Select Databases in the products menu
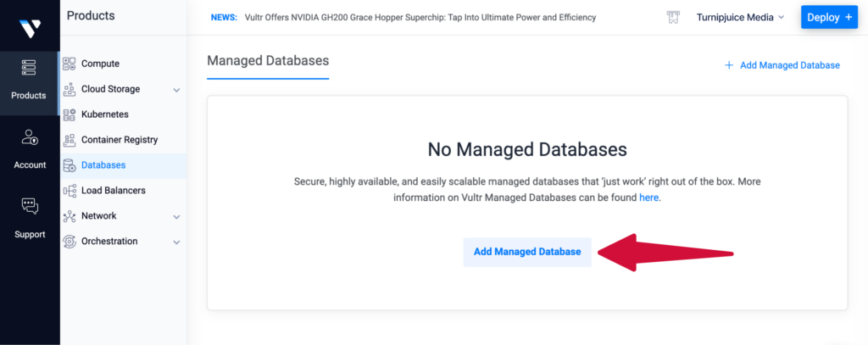Viewport: 868px width, 345px height. coord(103,165)
